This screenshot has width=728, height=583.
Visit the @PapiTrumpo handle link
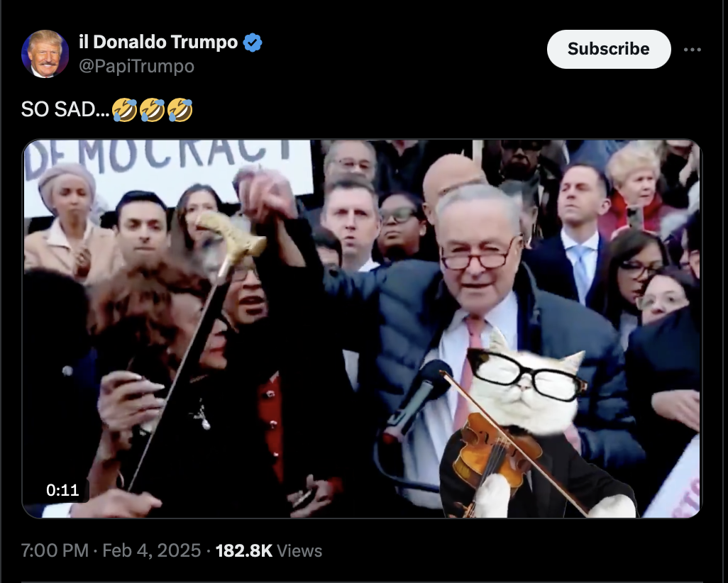(x=136, y=67)
